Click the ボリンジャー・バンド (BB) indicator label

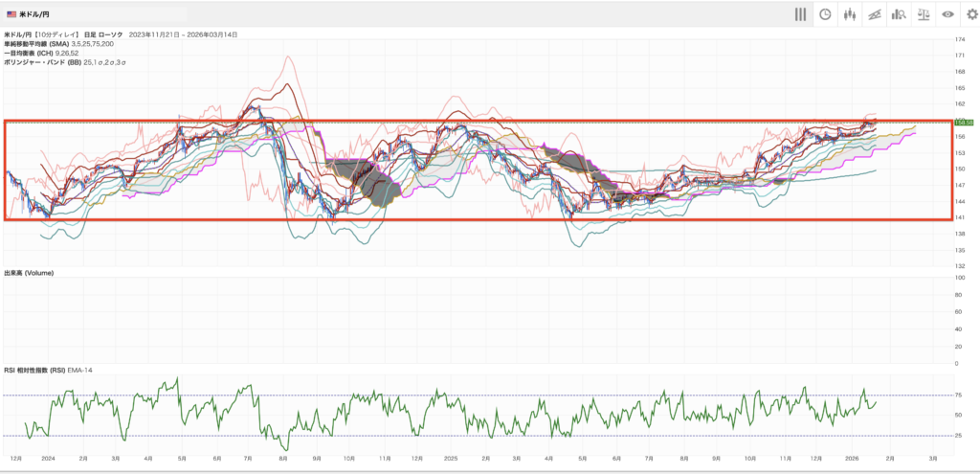point(42,61)
